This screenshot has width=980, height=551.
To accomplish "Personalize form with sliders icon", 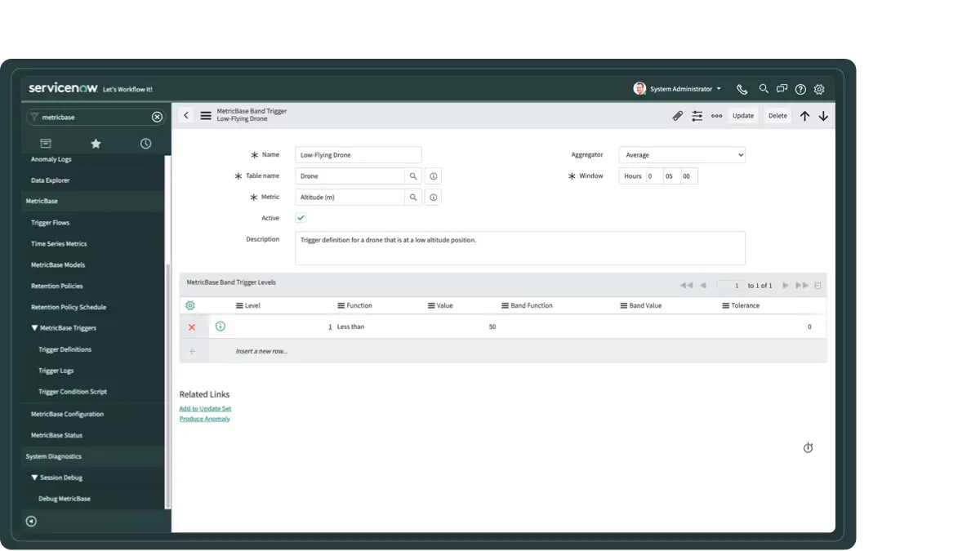I will click(697, 116).
